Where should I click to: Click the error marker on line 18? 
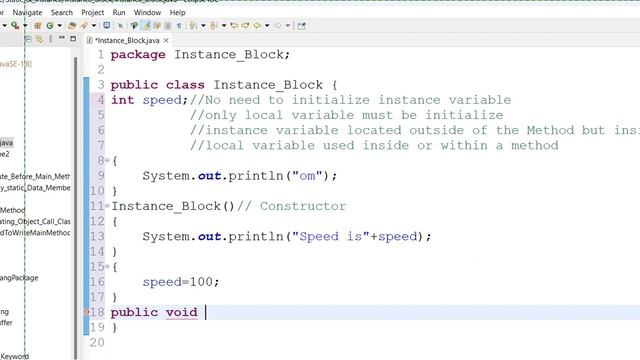click(86, 312)
